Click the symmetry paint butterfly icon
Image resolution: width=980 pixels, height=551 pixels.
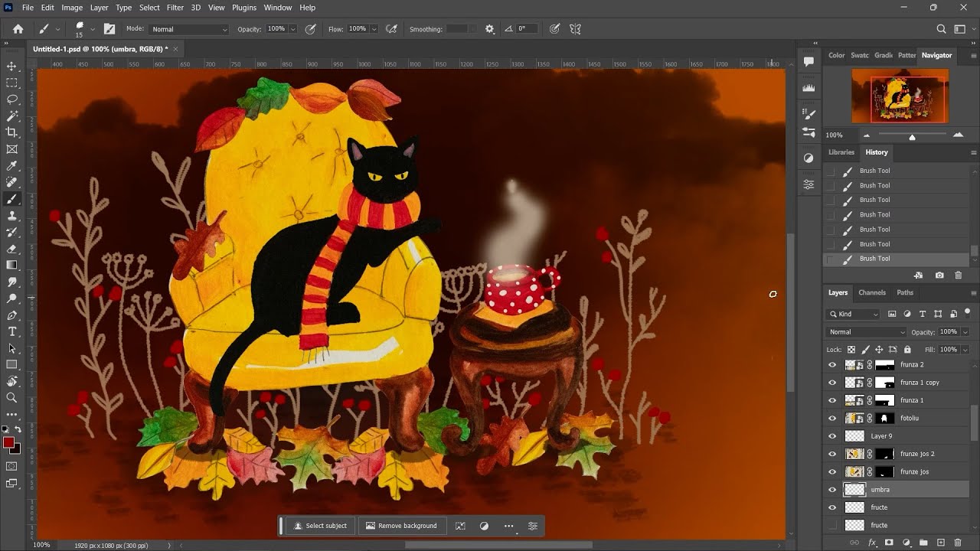(575, 29)
